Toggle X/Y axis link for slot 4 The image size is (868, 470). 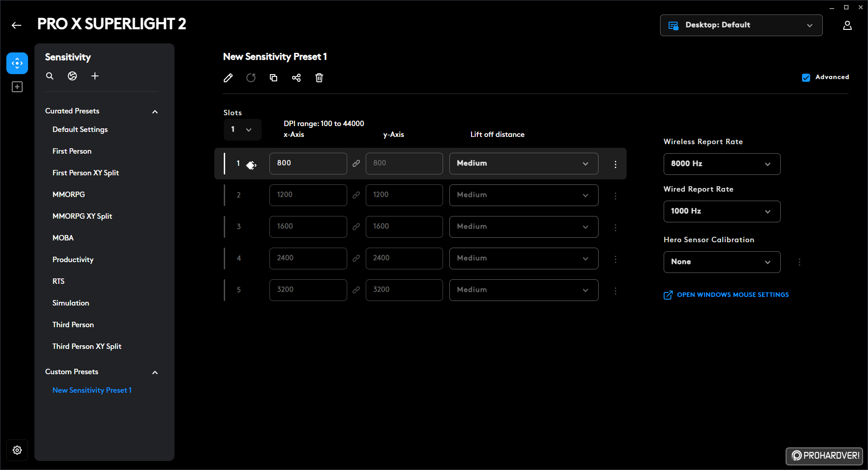click(356, 258)
